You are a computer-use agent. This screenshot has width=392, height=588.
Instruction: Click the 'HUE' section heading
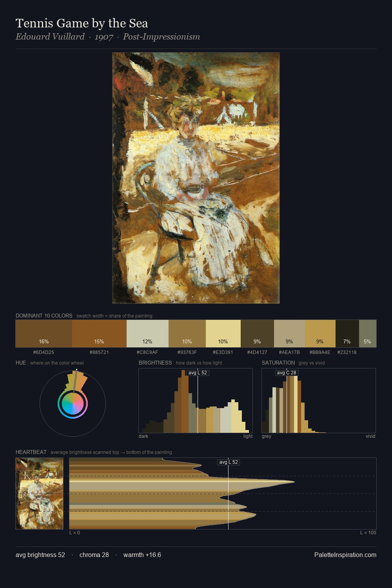21,363
